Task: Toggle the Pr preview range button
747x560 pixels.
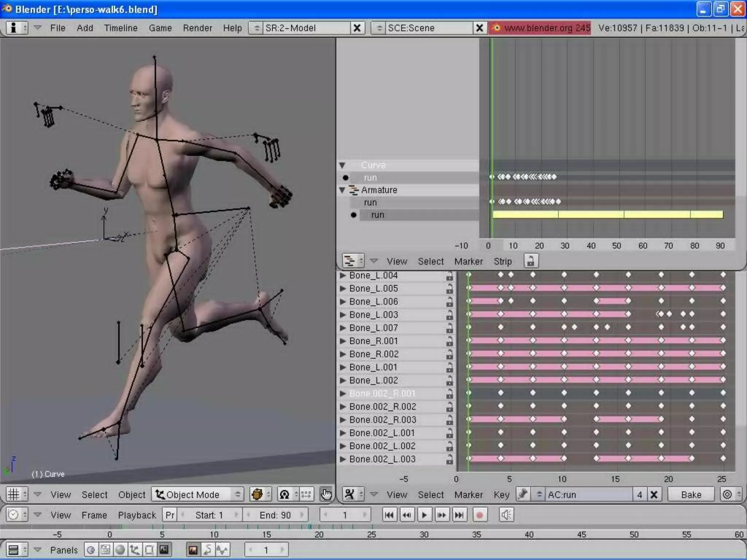Action: pos(170,515)
